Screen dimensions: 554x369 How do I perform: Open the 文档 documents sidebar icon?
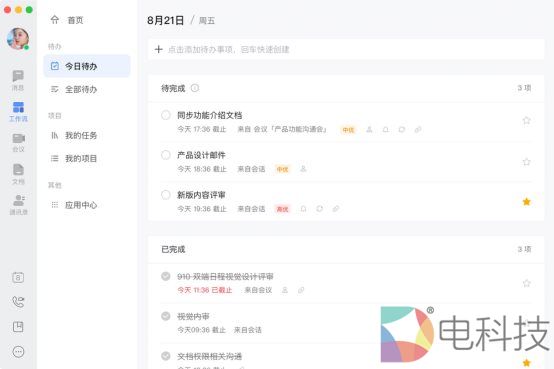18,174
